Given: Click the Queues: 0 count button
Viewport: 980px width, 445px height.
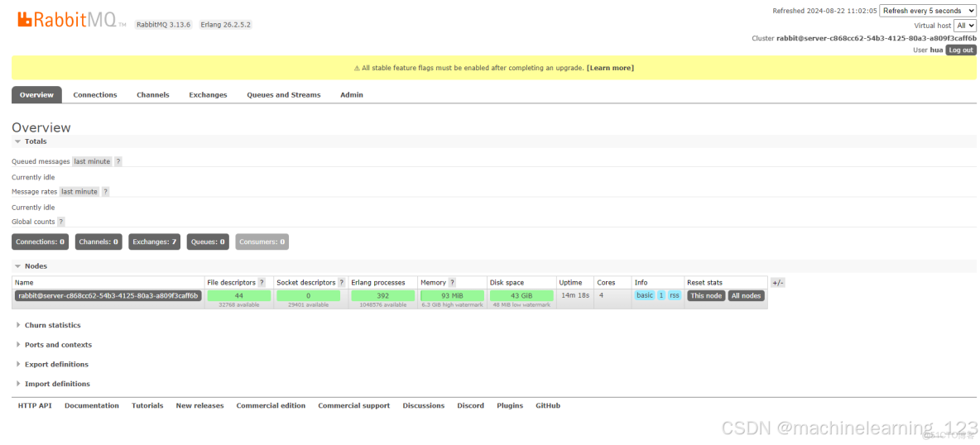Looking at the screenshot, I should (208, 242).
